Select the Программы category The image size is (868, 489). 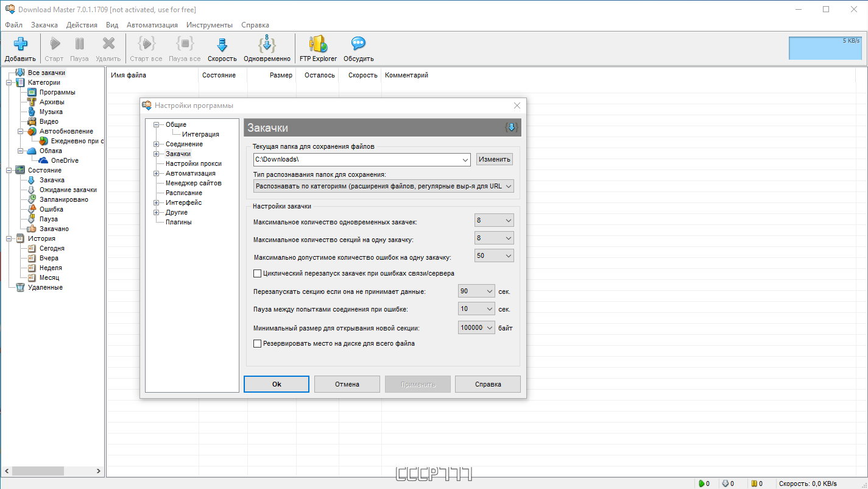pos(57,92)
